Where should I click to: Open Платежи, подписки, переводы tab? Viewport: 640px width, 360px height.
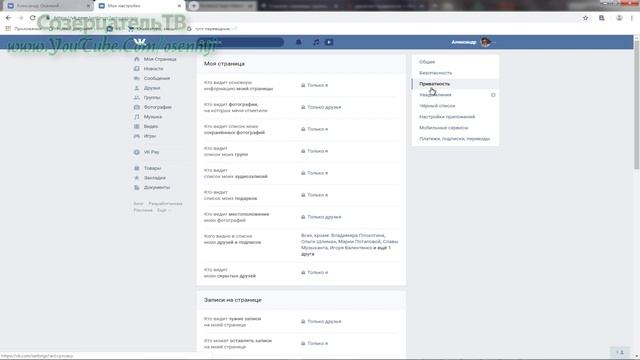[x=455, y=139]
